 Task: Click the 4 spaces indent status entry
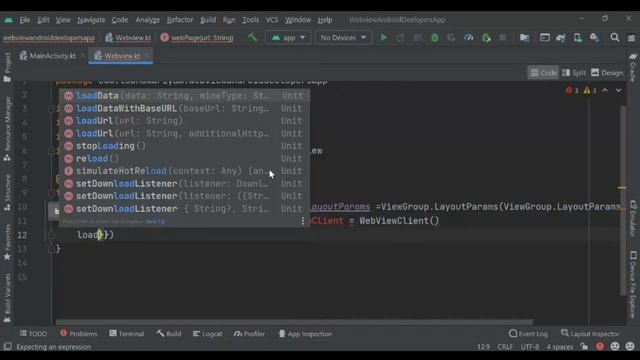560,347
